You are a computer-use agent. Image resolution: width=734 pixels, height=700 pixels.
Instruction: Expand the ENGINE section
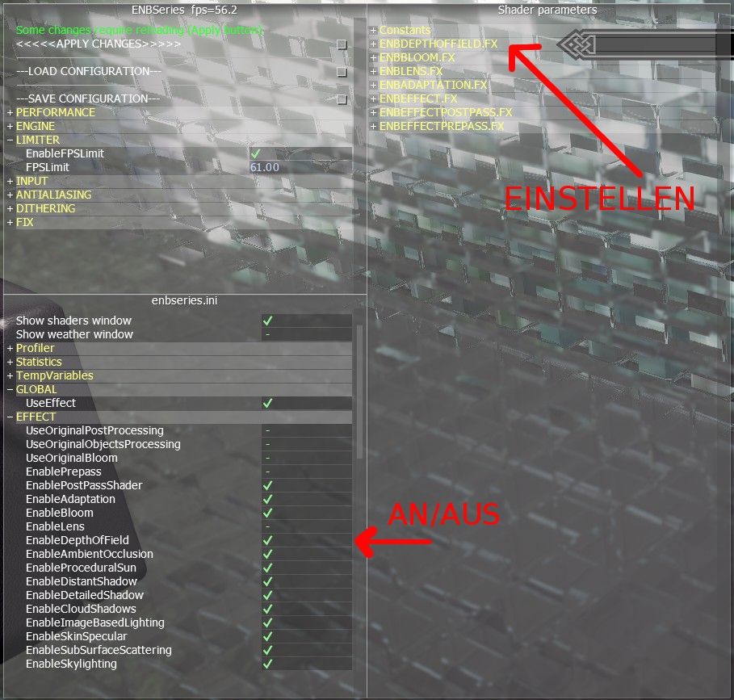[10, 126]
